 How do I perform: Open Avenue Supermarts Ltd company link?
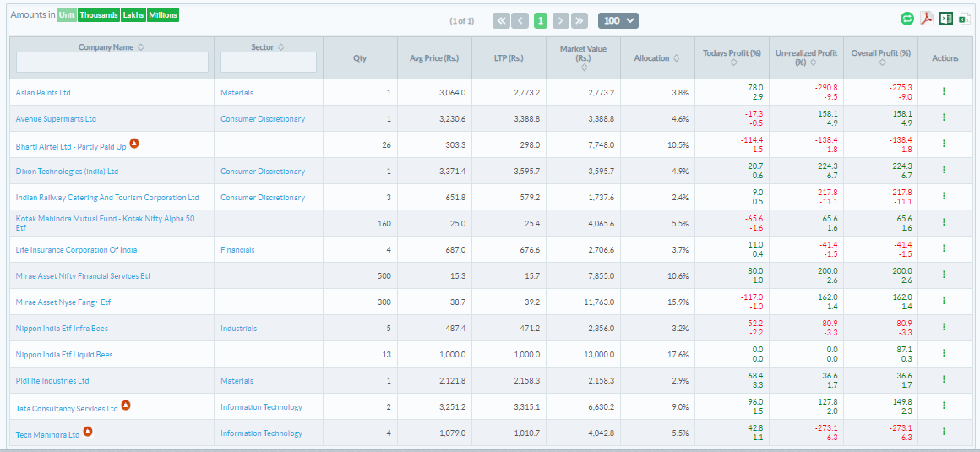(x=57, y=119)
